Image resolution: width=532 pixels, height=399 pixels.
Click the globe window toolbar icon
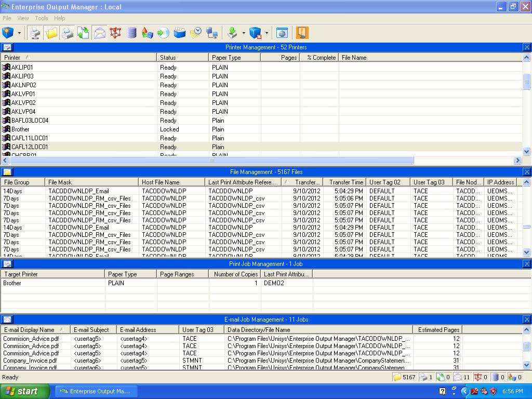click(282, 33)
